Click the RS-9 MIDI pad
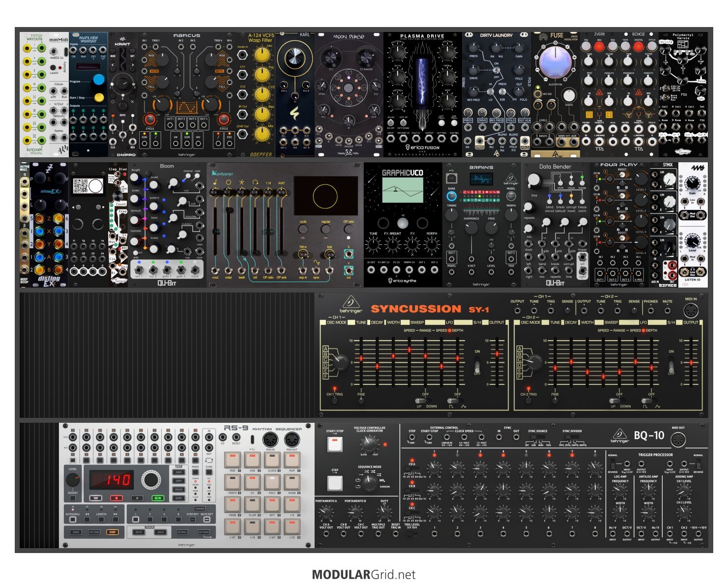Image resolution: width=728 pixels, height=585 pixels. (x=233, y=460)
